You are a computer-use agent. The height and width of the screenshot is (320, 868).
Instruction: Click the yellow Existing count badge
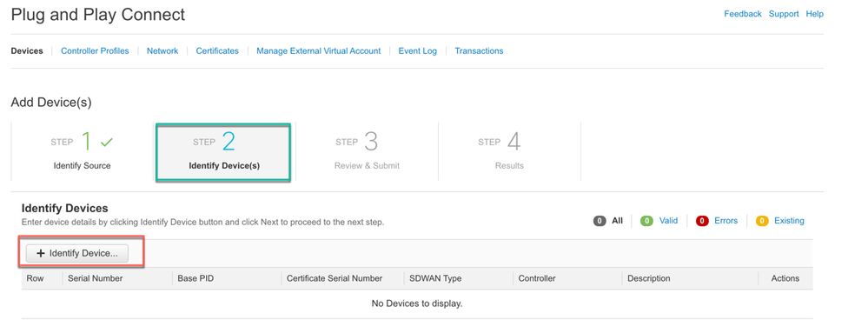(762, 221)
